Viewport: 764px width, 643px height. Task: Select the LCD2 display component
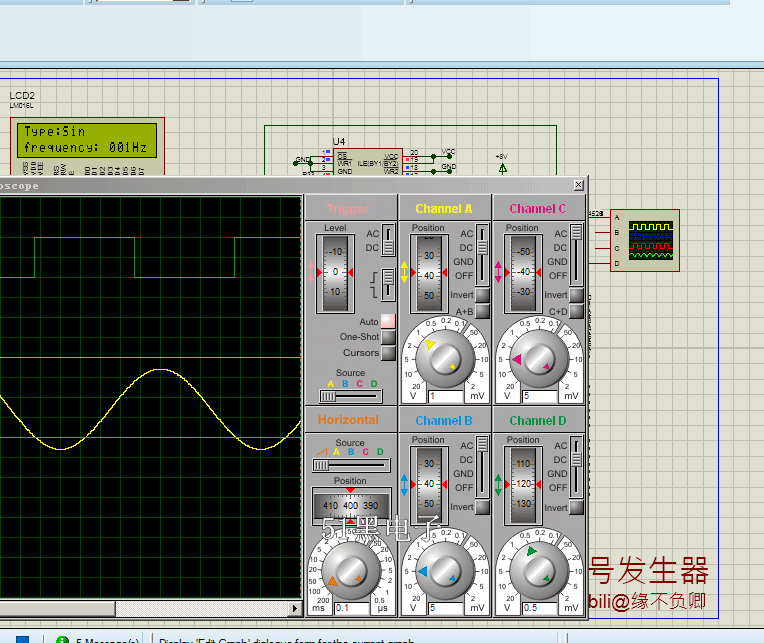[x=87, y=146]
